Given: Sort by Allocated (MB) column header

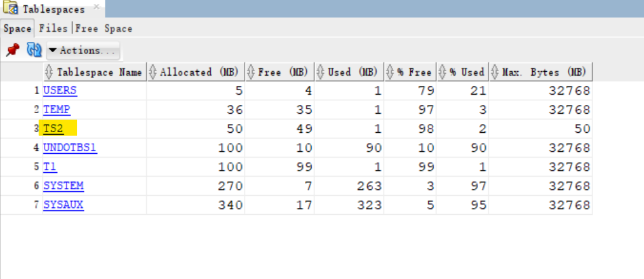Looking at the screenshot, I should tap(196, 72).
